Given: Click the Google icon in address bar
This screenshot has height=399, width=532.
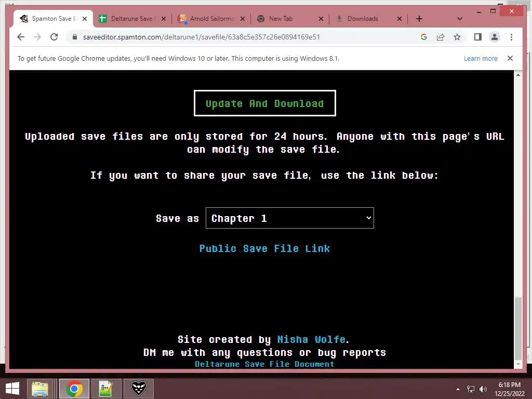Looking at the screenshot, I should [424, 37].
